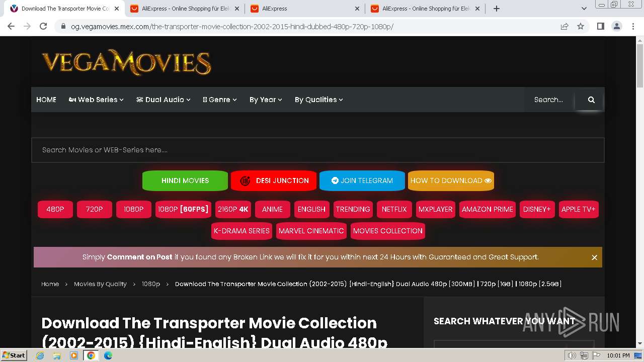Screen dimensions: 644x362
Task: Open the Windows Start menu
Action: coord(14,355)
